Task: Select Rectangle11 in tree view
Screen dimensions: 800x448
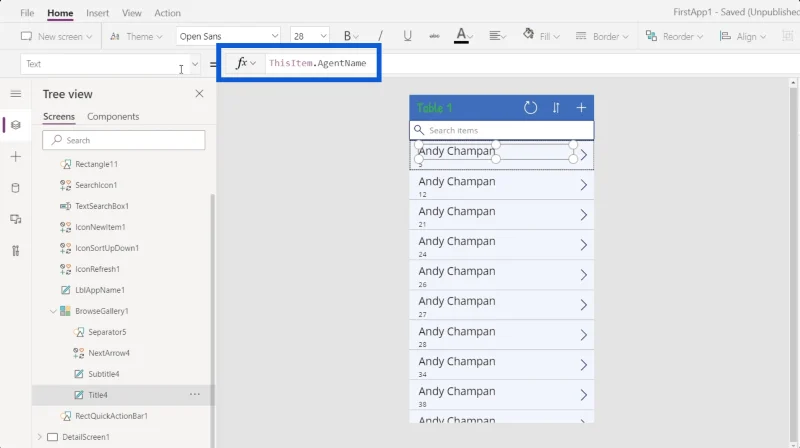Action: tap(96, 164)
